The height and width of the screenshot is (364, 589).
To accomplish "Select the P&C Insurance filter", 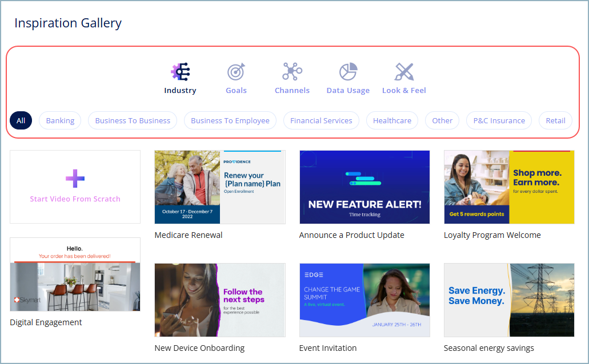I will point(499,120).
